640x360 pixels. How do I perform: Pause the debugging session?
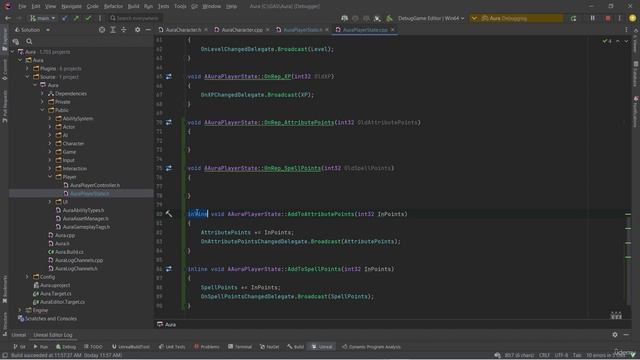coord(592,18)
